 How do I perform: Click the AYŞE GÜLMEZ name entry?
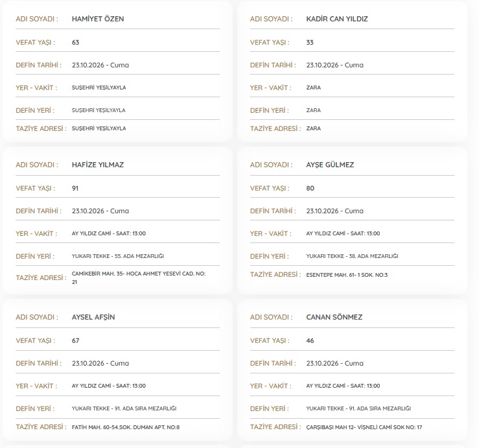[x=330, y=165]
